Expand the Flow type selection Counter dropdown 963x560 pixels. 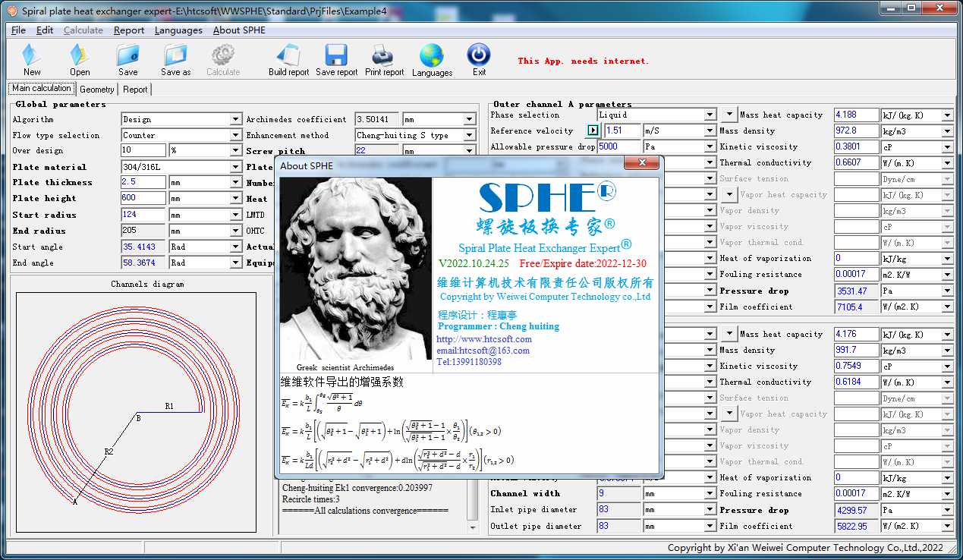coord(235,135)
